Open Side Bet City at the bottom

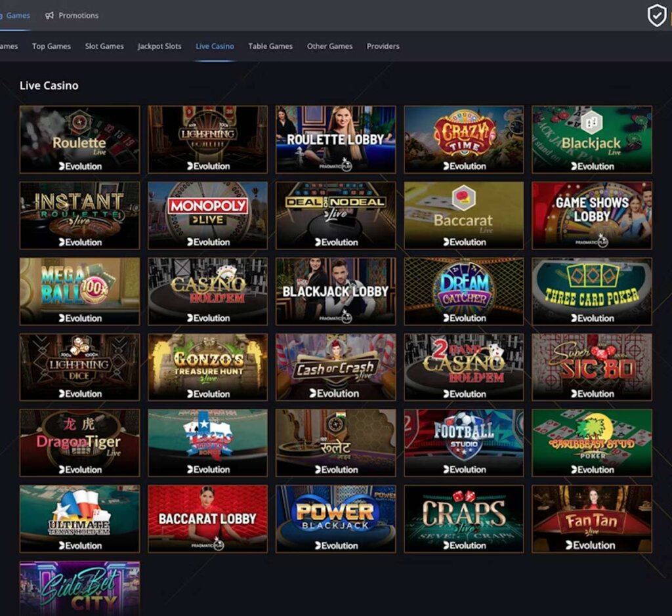79,587
